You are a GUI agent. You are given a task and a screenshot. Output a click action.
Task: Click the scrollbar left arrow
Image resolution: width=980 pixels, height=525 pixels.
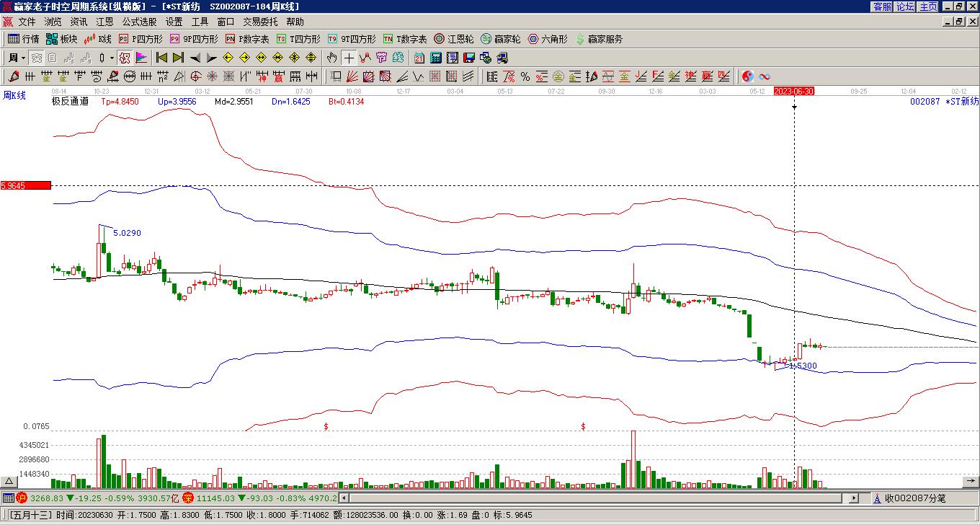[344, 498]
